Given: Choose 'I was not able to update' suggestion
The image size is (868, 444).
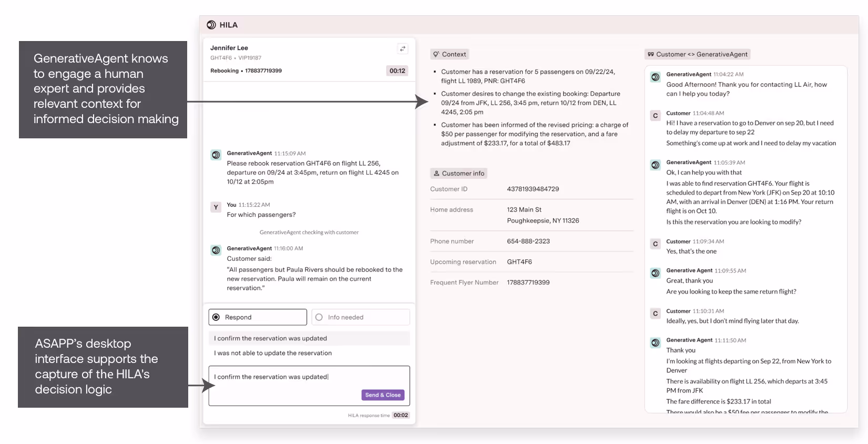Looking at the screenshot, I should [309, 353].
